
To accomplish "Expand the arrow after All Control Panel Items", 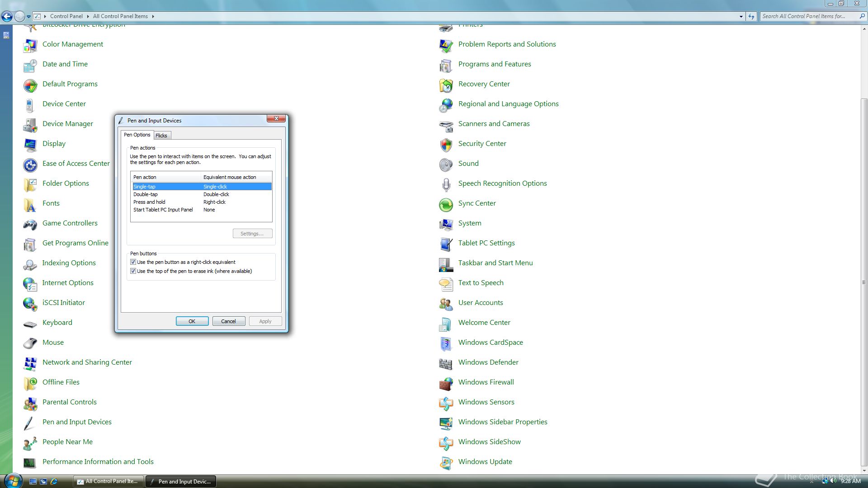I will coord(153,16).
